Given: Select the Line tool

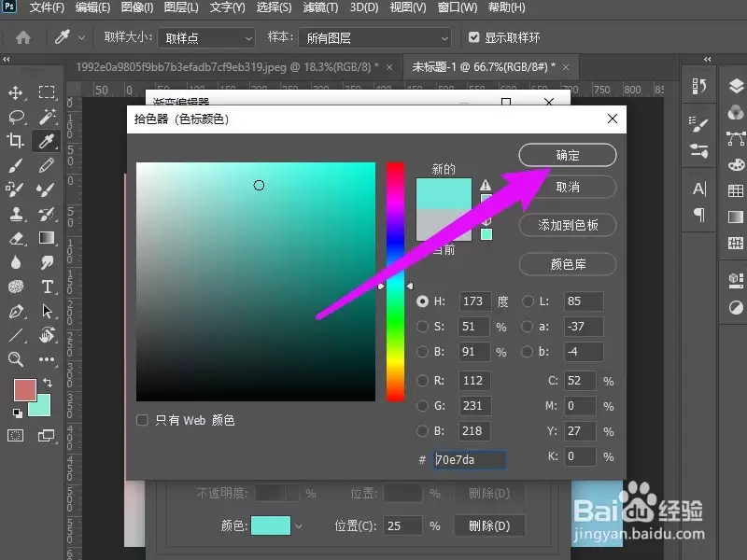Looking at the screenshot, I should (x=16, y=335).
